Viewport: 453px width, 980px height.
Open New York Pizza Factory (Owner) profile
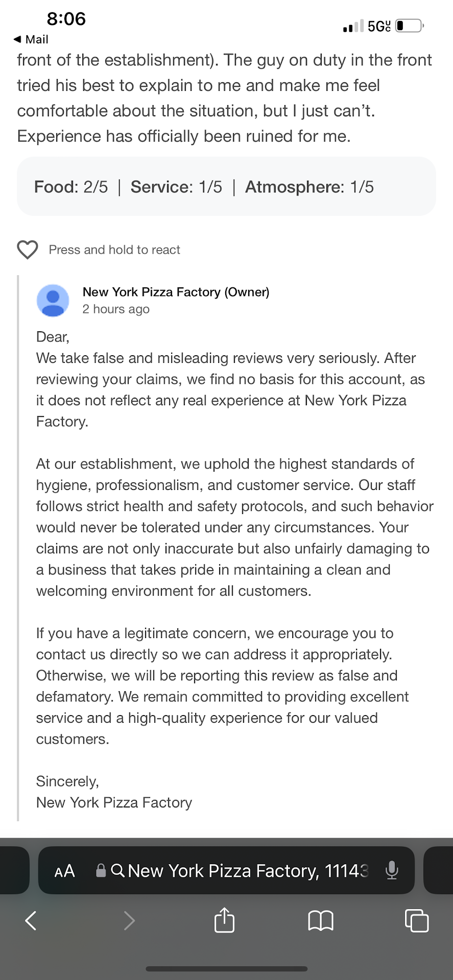pyautogui.click(x=176, y=292)
